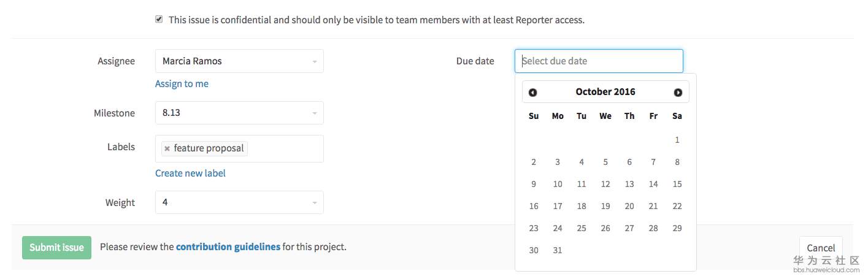Image resolution: width=868 pixels, height=279 pixels.
Task: Expand the Milestone dropdown showing 8.13
Action: [239, 113]
